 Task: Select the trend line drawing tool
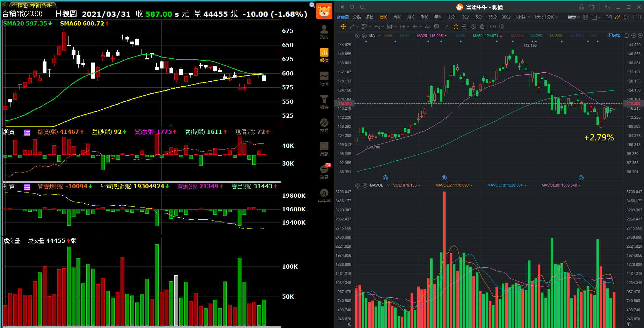coord(352,27)
